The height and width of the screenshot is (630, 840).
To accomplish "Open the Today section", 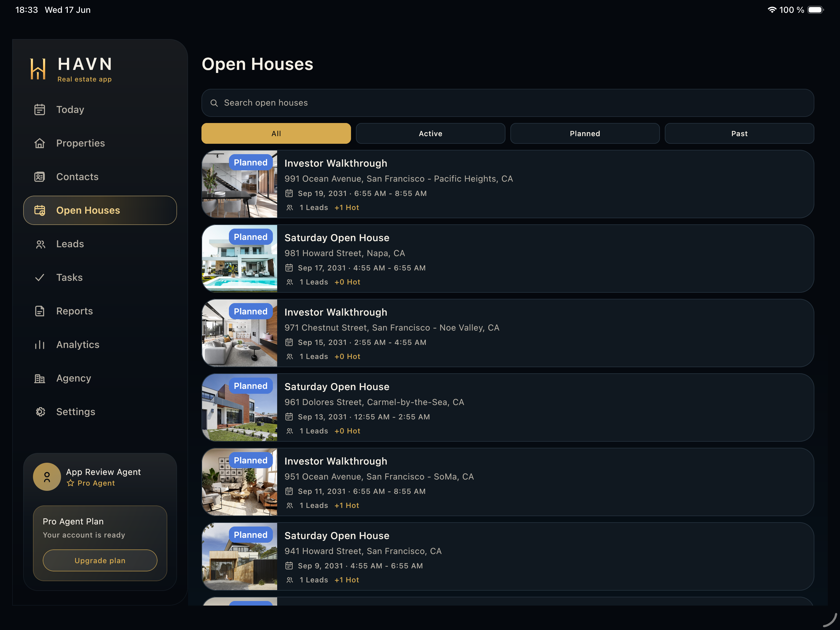I will pyautogui.click(x=100, y=110).
